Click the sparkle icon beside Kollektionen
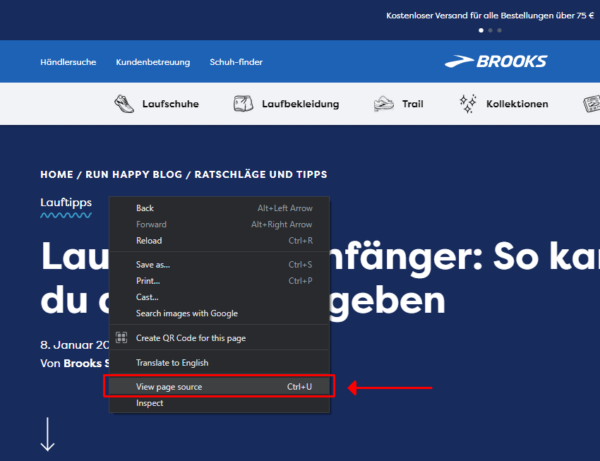The image size is (600, 461). 467,104
